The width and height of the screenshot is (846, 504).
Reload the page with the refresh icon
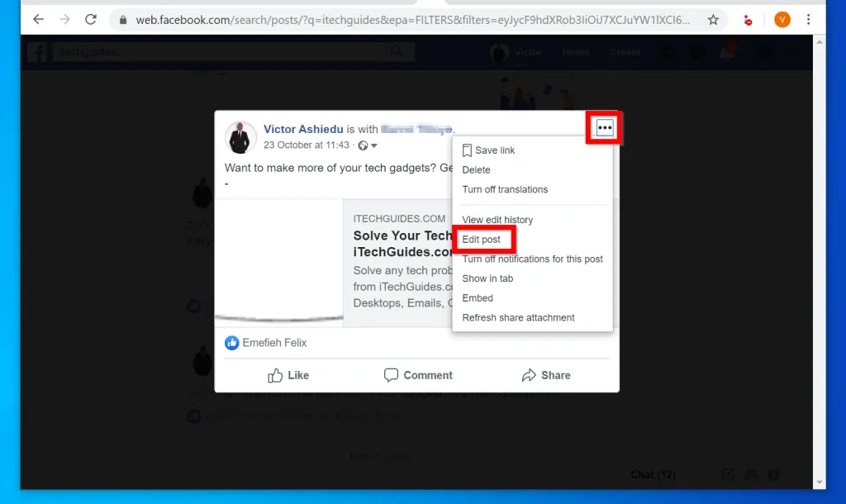91,19
